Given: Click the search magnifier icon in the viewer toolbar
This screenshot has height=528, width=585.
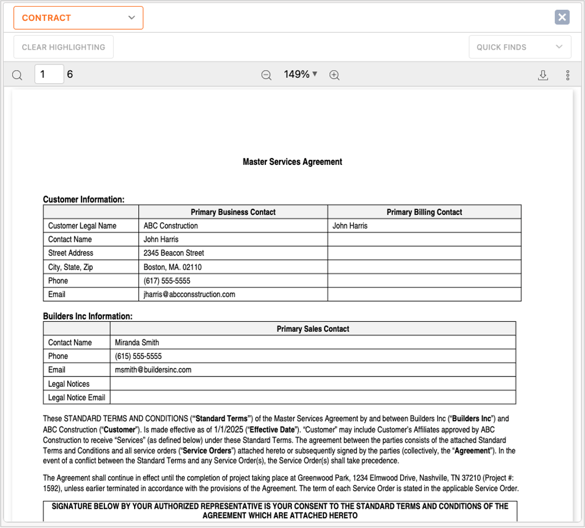Looking at the screenshot, I should point(17,75).
